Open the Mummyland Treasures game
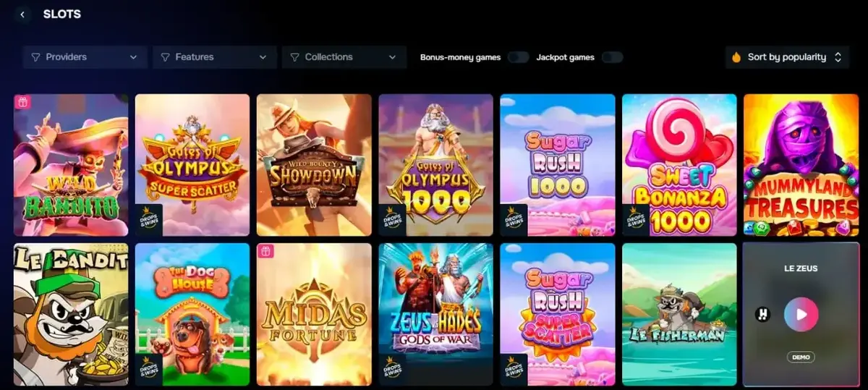Image resolution: width=868 pixels, height=390 pixels. click(x=801, y=165)
